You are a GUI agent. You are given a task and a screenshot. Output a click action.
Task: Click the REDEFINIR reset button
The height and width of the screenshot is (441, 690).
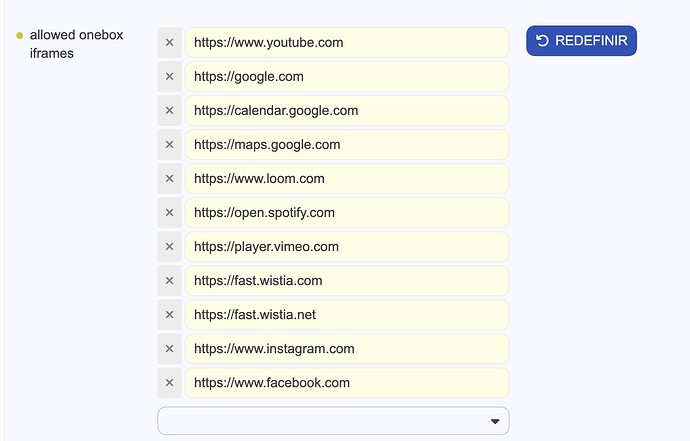point(581,40)
